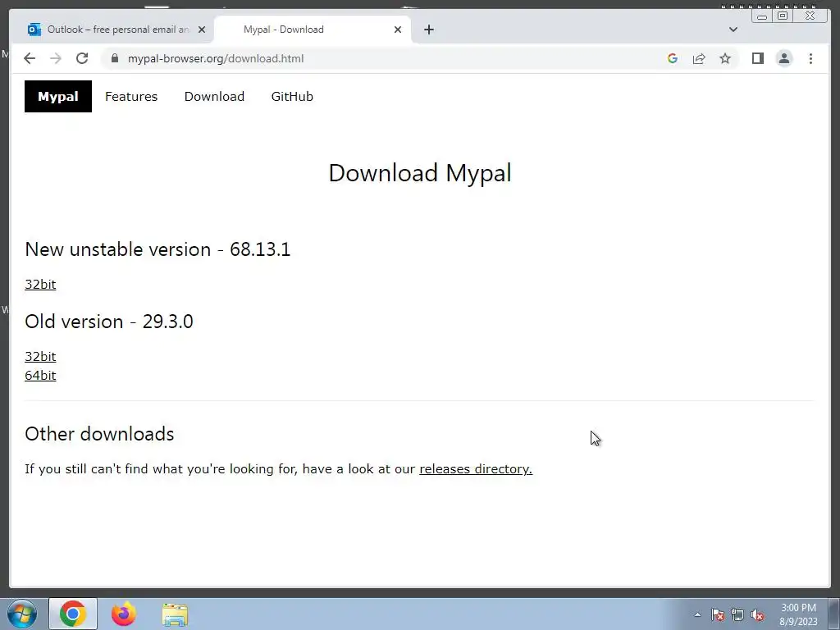Download 32bit old version 29.3.0
The image size is (840, 630).
pyautogui.click(x=40, y=357)
